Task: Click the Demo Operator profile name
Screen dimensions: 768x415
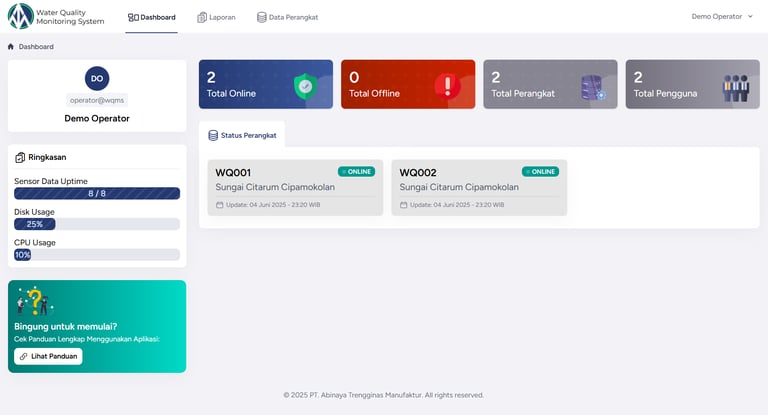Action: click(x=97, y=118)
